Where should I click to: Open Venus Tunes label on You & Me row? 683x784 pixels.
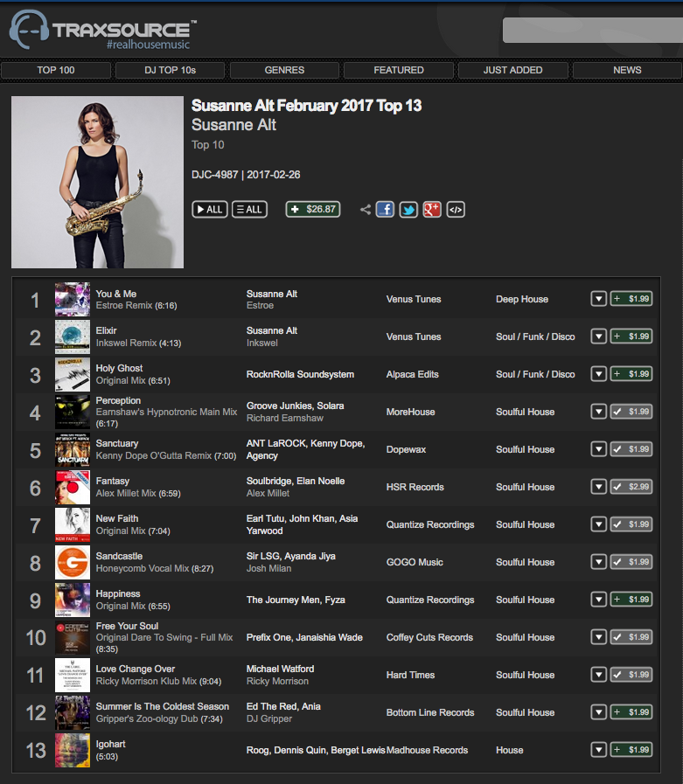414,299
